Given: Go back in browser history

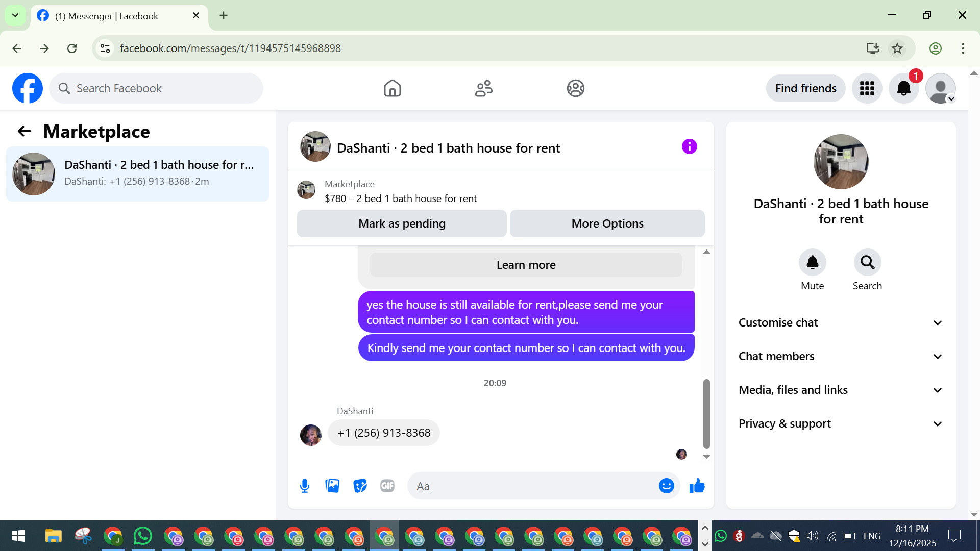Looking at the screenshot, I should (x=17, y=48).
